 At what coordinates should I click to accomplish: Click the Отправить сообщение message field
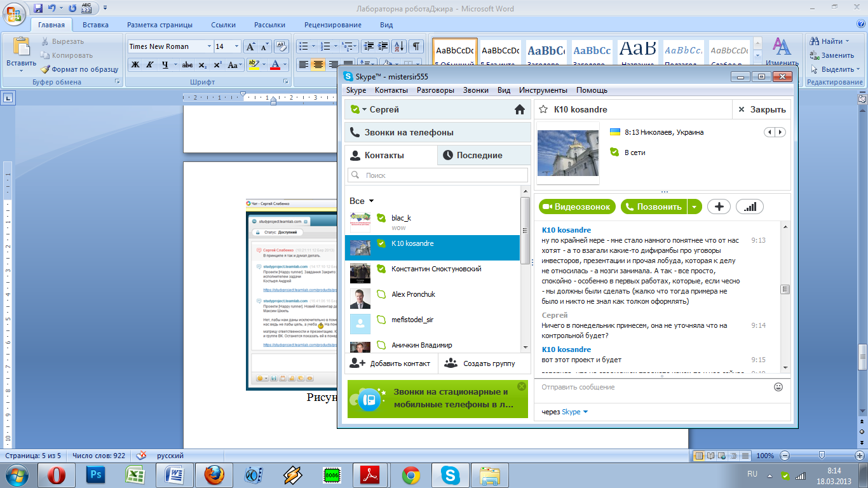coord(653,387)
